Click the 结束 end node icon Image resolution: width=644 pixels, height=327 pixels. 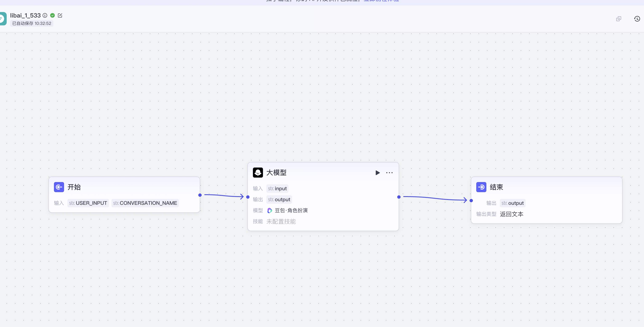(x=481, y=187)
